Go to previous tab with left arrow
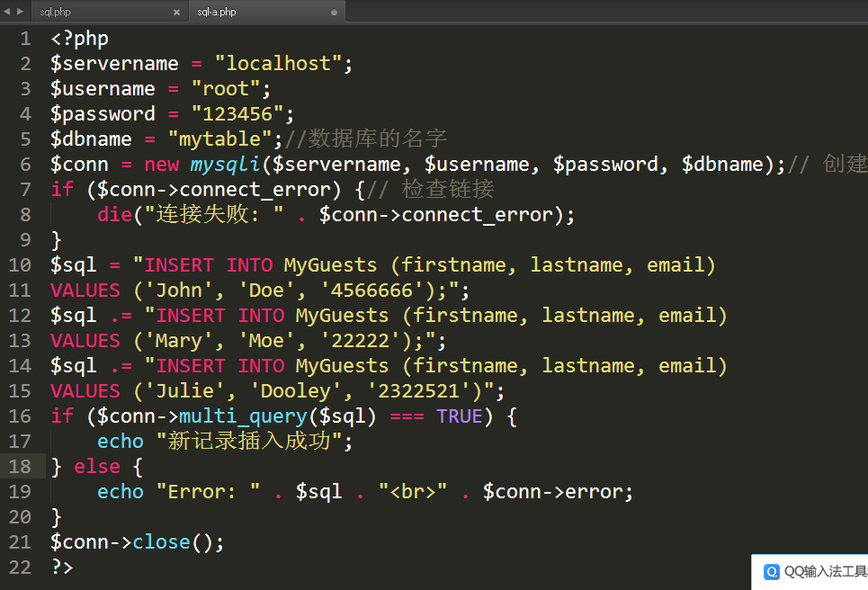 point(7,11)
